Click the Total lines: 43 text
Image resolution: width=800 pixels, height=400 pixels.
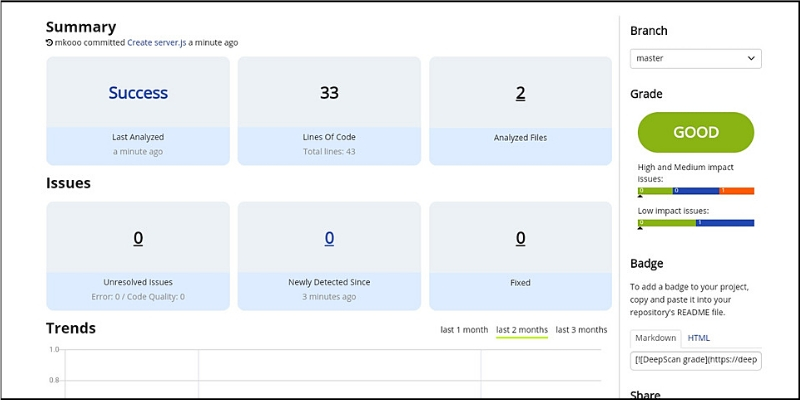click(329, 152)
